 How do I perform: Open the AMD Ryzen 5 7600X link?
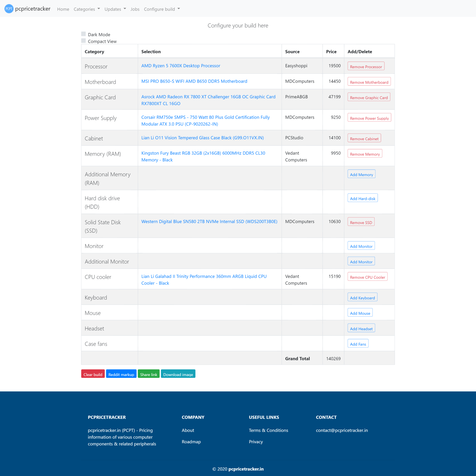click(x=181, y=66)
